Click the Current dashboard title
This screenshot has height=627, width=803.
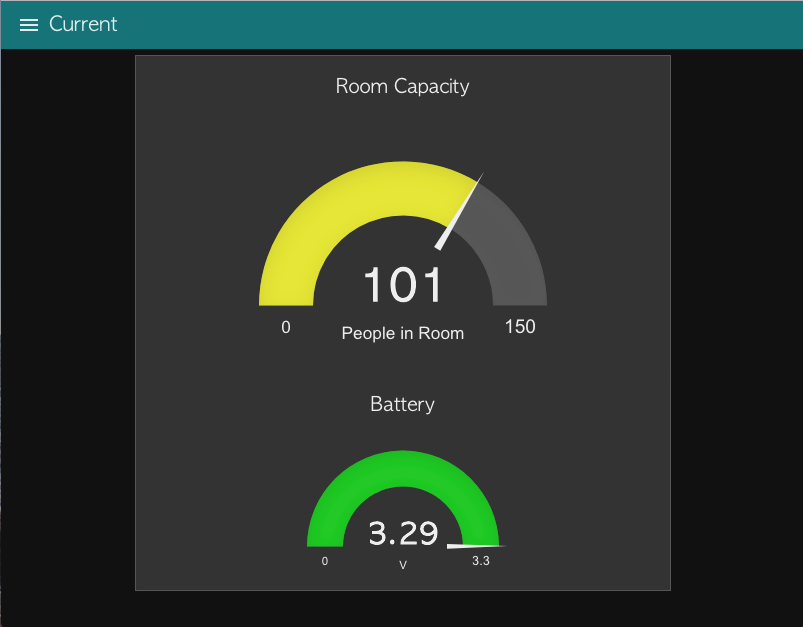click(x=83, y=24)
